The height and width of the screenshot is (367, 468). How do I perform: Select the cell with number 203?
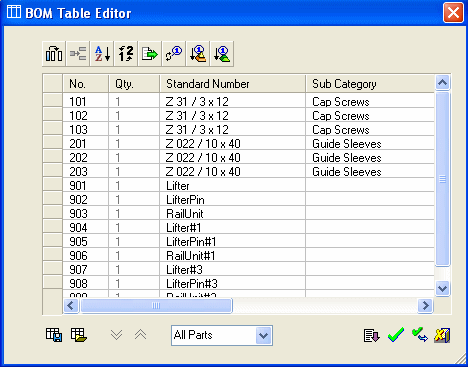[x=86, y=172]
